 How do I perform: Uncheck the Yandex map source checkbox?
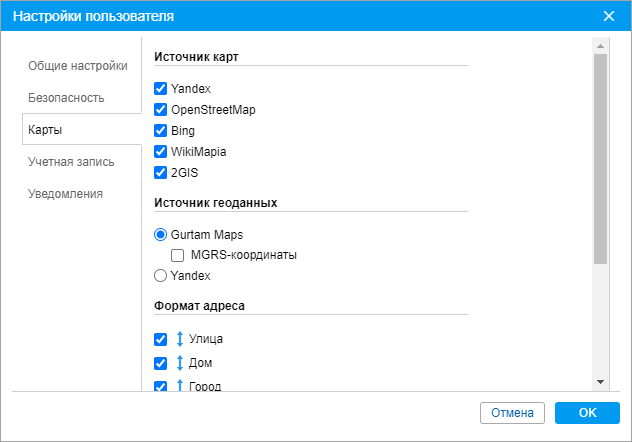tap(161, 89)
